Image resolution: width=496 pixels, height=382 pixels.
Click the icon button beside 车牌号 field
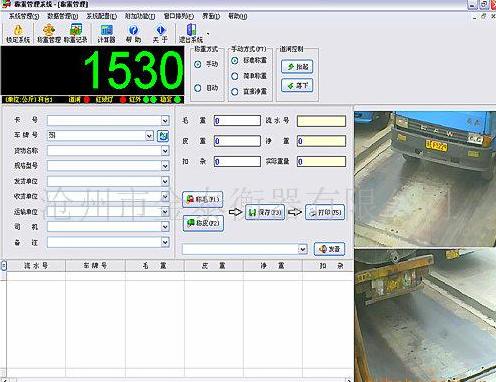click(163, 136)
